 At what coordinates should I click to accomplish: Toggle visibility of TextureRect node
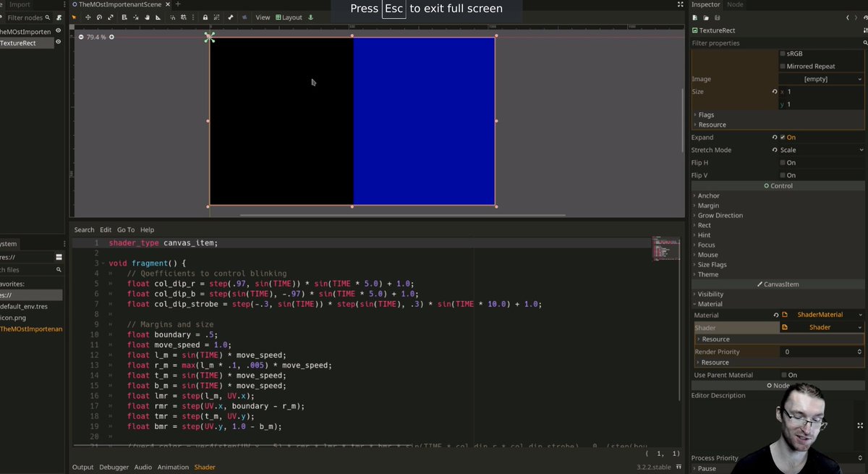pos(59,43)
